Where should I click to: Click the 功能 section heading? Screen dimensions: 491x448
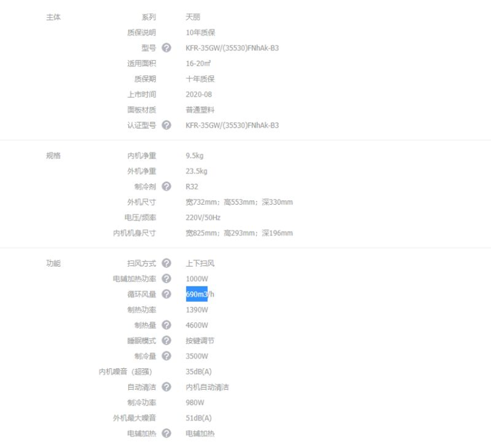pos(54,264)
